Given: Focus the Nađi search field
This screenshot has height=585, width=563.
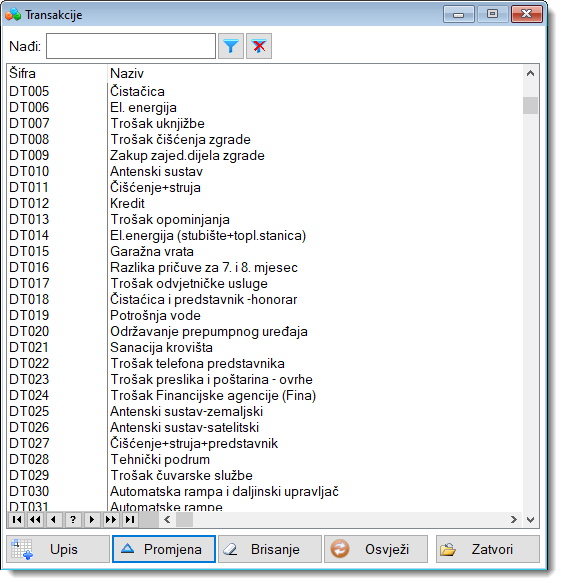Looking at the screenshot, I should (132, 47).
